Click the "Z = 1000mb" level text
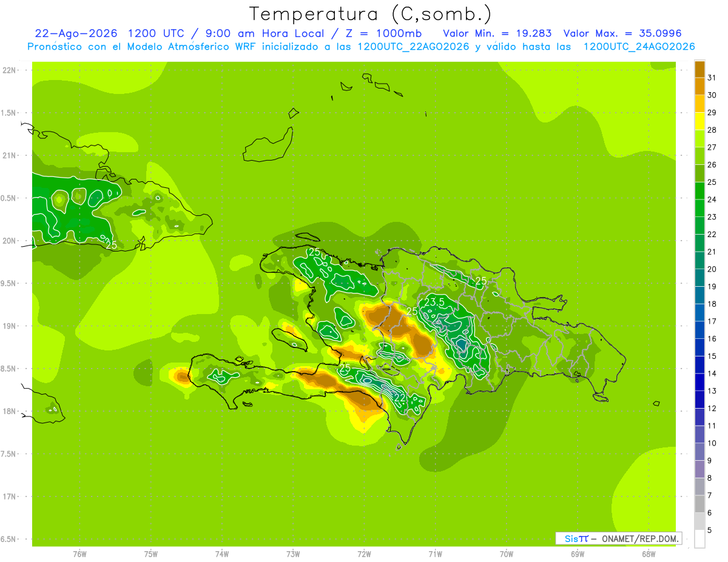Image resolution: width=728 pixels, height=562 pixels. pyautogui.click(x=383, y=33)
